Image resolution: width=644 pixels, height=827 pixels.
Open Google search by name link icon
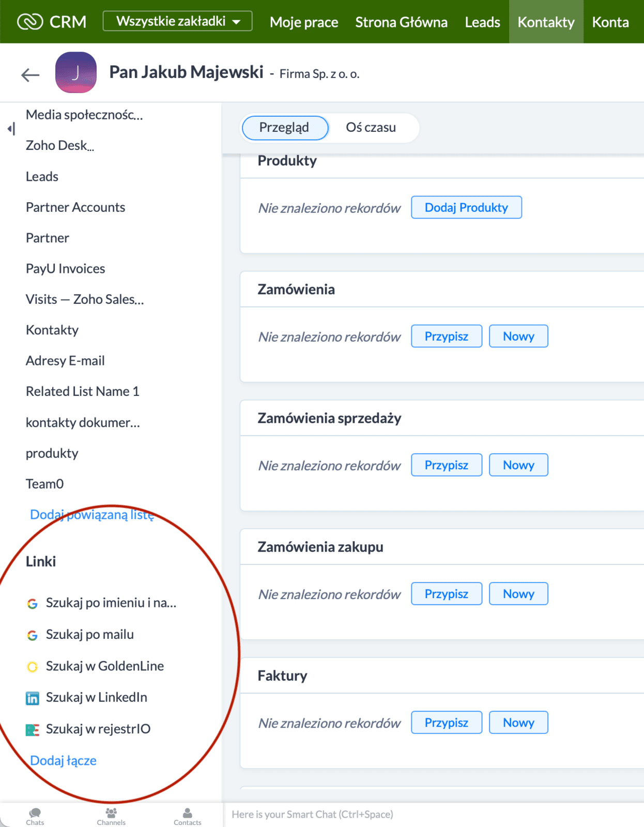click(33, 603)
